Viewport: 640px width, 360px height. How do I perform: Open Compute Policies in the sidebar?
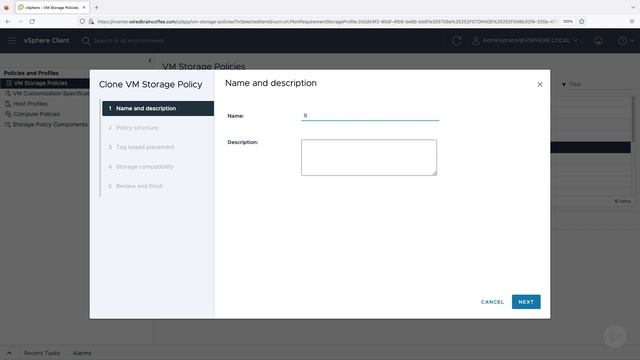(x=36, y=114)
